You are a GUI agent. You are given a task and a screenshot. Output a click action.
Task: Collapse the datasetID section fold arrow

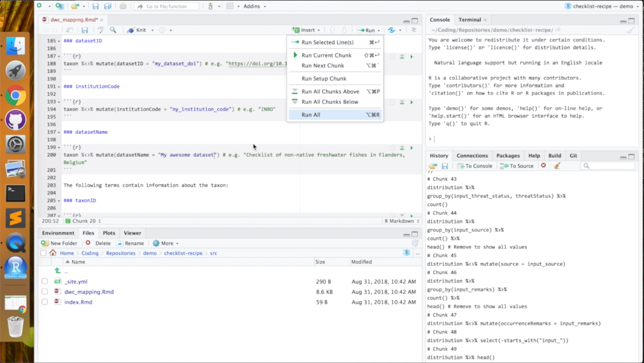[59, 41]
